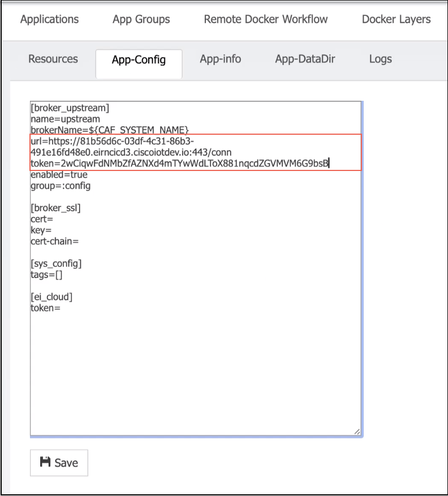
Task: Click the empty token= line under ei_cloud
Action: click(45, 308)
